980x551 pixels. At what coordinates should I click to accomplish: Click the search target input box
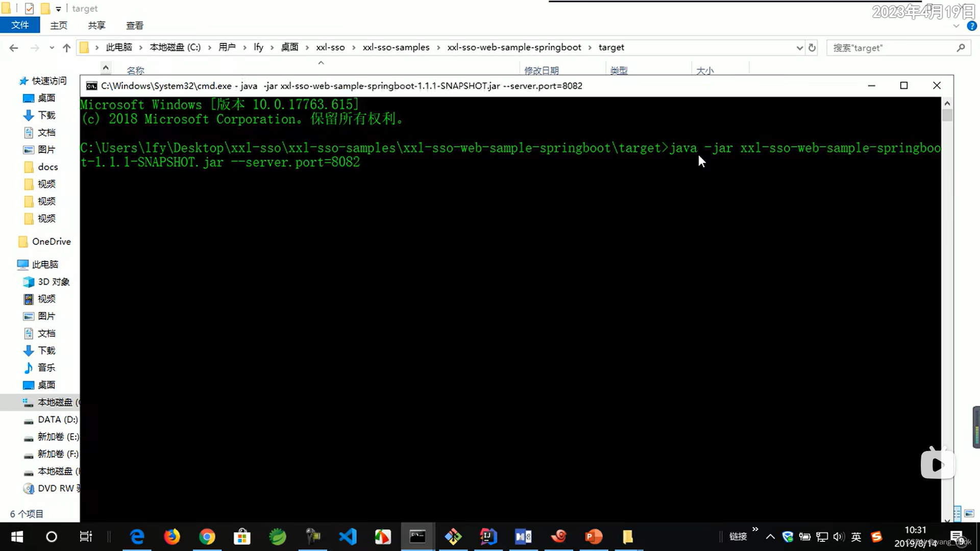click(x=891, y=47)
